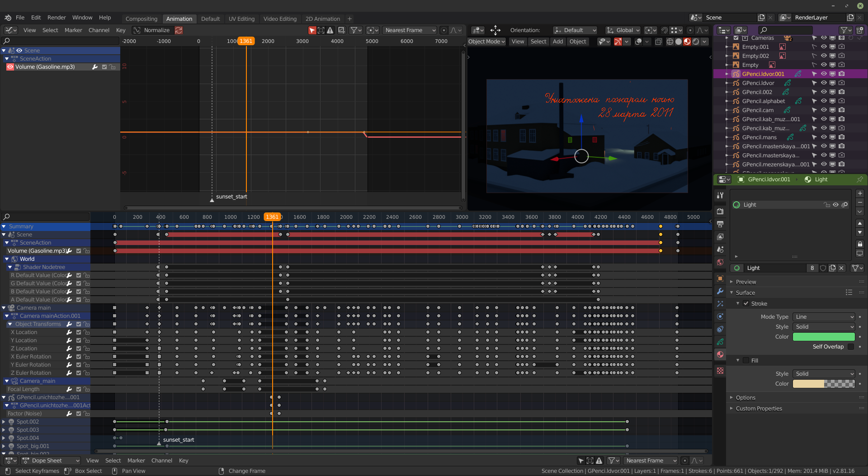Image resolution: width=868 pixels, height=476 pixels.
Task: Enable Self Overlap option
Action: [850, 347]
